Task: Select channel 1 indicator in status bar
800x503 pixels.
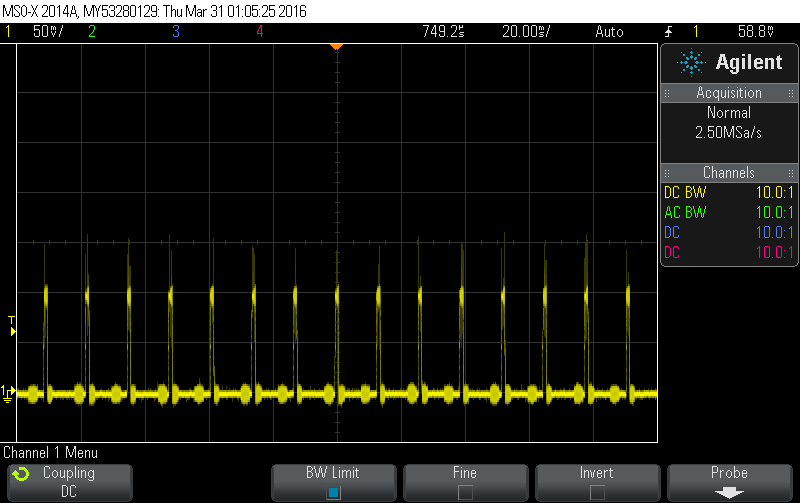Action: point(8,32)
